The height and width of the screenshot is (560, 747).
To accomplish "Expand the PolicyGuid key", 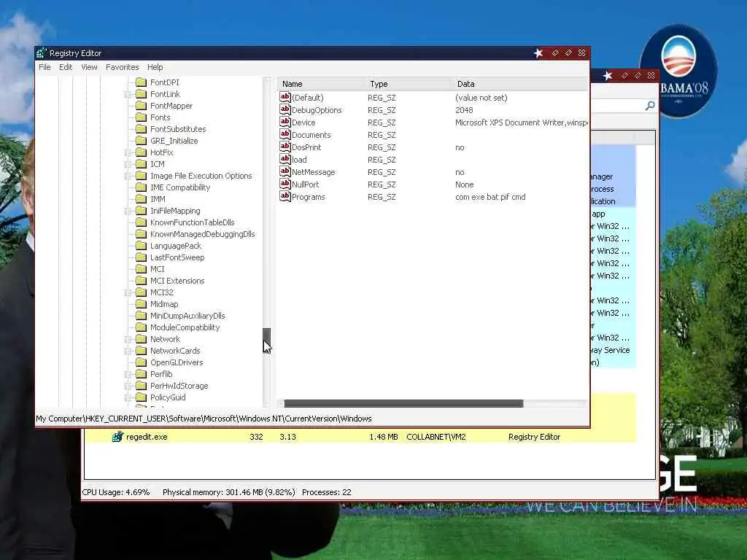I will [x=128, y=397].
